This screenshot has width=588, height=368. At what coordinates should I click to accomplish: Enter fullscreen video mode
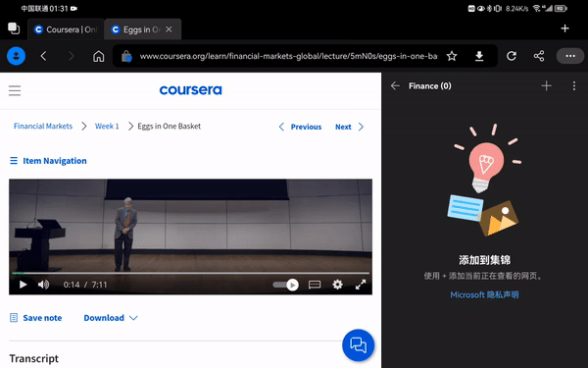coord(361,285)
